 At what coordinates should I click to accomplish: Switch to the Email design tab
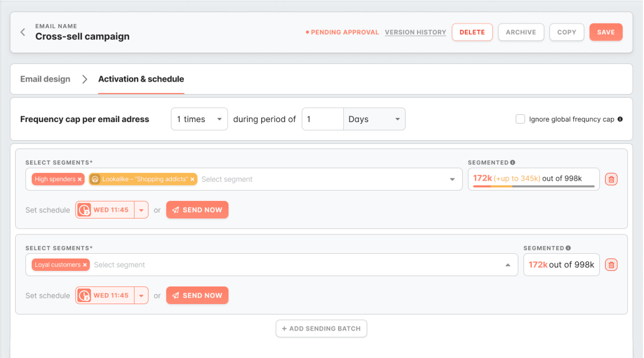tap(45, 79)
